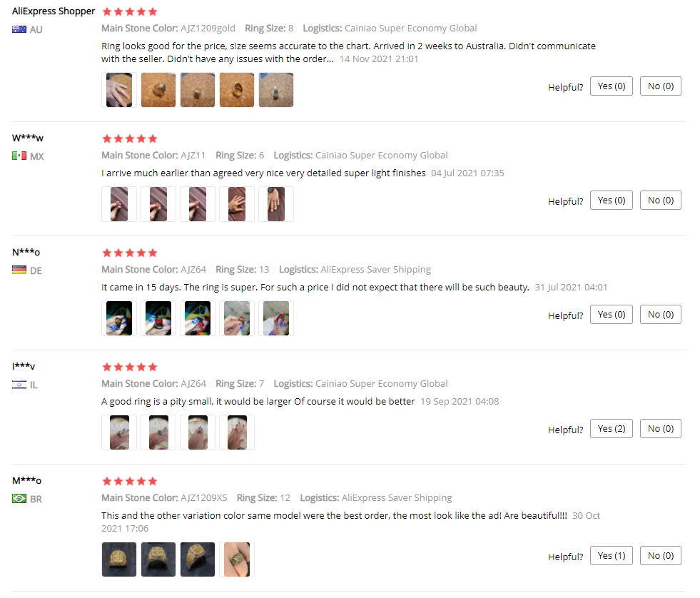Click the star rating on M***o's review
700x598 pixels.
[x=129, y=481]
